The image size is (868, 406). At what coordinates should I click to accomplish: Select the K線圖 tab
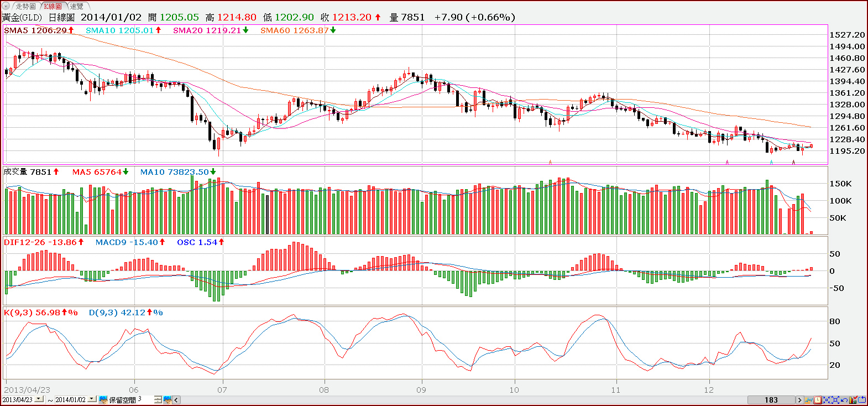click(x=53, y=6)
